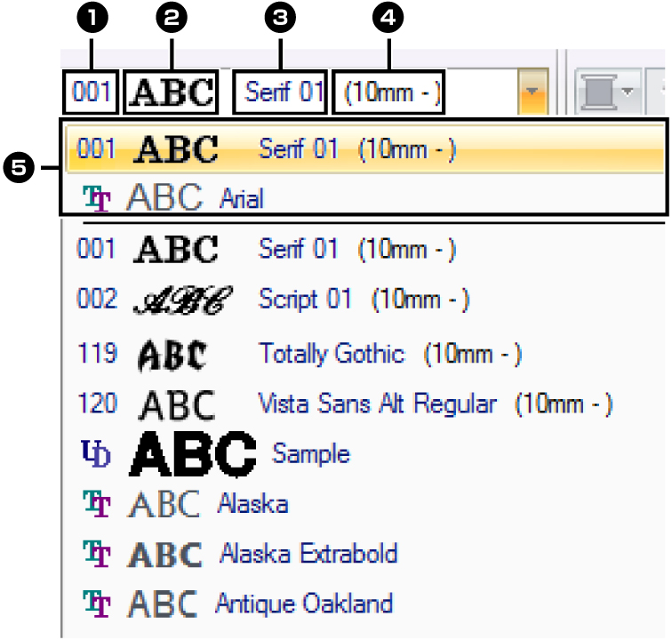Screen dimensions: 672x640
Task: Click the thread spool color icon
Action: pos(600,92)
